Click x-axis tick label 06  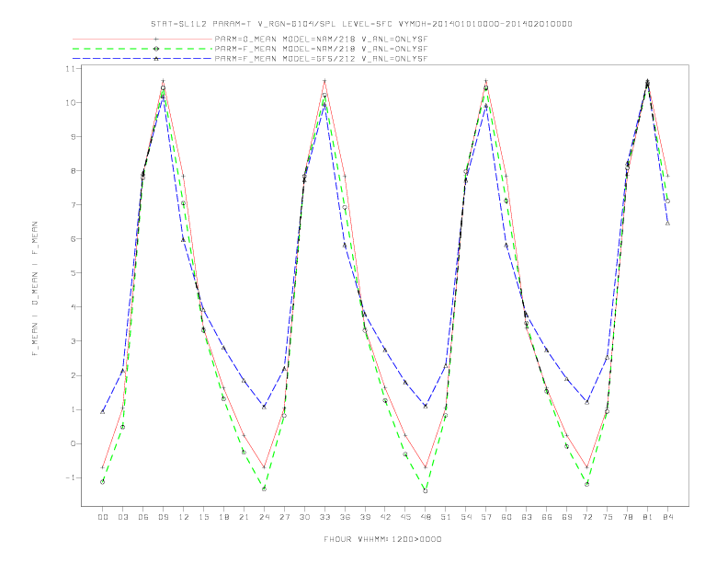pyautogui.click(x=143, y=517)
